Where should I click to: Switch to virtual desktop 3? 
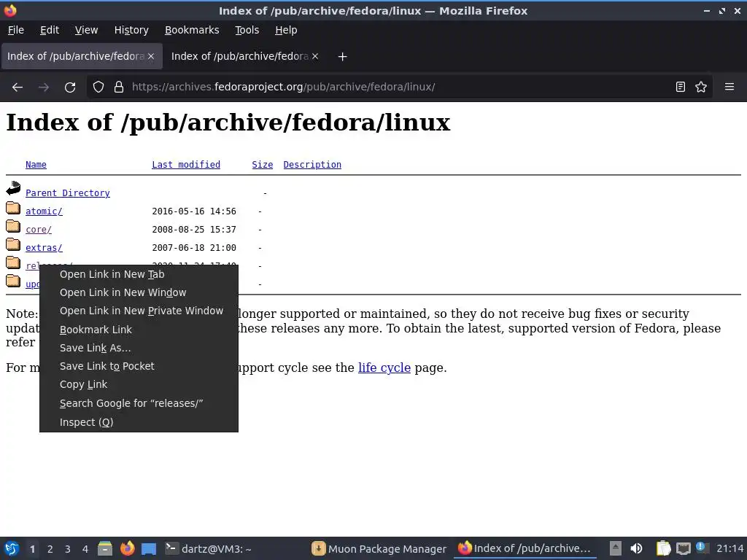click(x=68, y=549)
